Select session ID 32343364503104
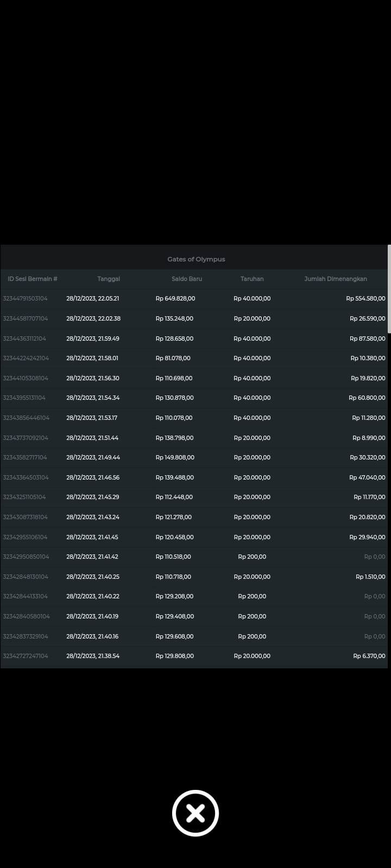 [x=26, y=477]
